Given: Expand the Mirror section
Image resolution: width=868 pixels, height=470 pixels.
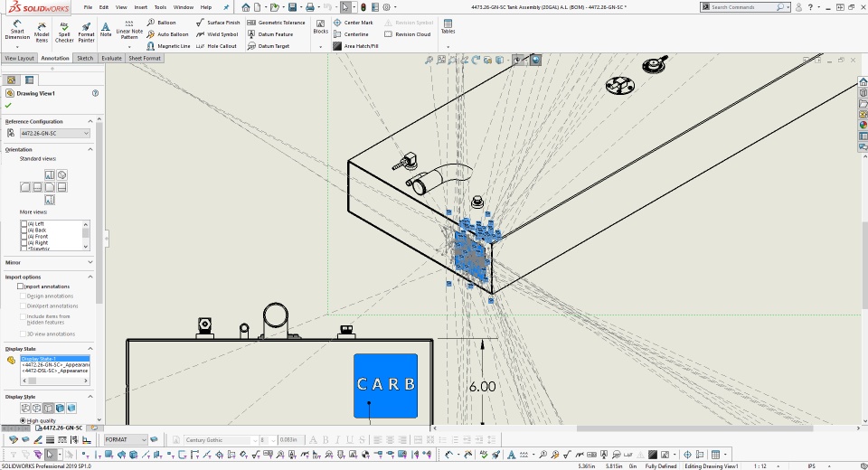Looking at the screenshot, I should (x=90, y=262).
